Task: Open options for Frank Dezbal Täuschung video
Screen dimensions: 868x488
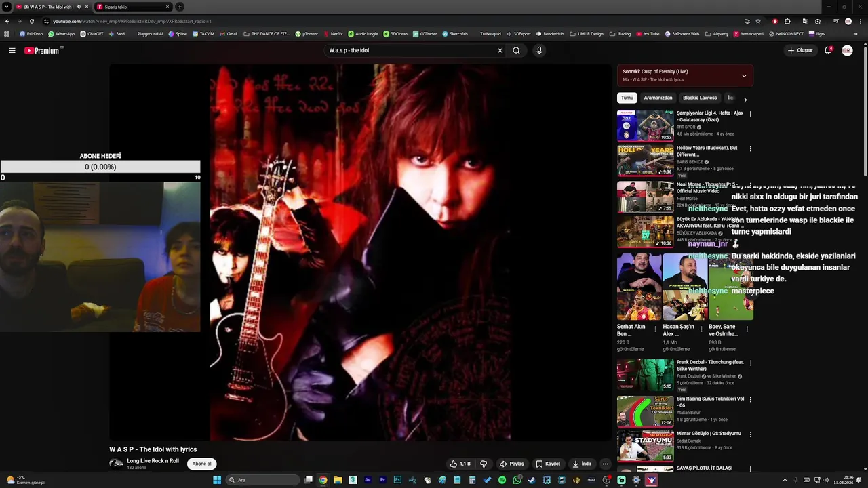Action: 750,363
